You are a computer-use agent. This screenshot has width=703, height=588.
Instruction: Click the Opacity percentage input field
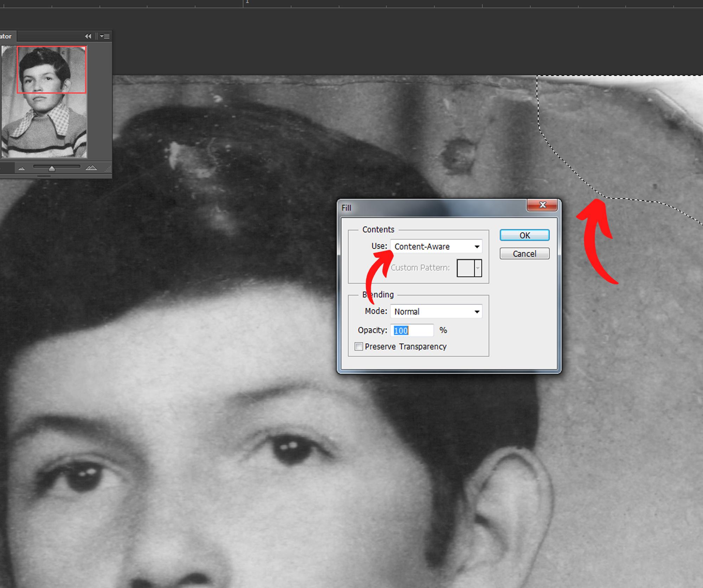pyautogui.click(x=412, y=331)
